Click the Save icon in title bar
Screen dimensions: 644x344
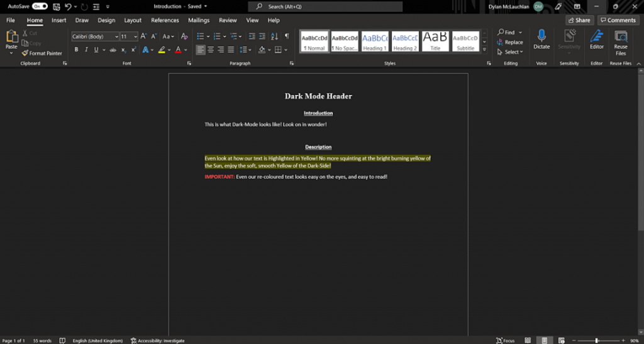(x=56, y=6)
